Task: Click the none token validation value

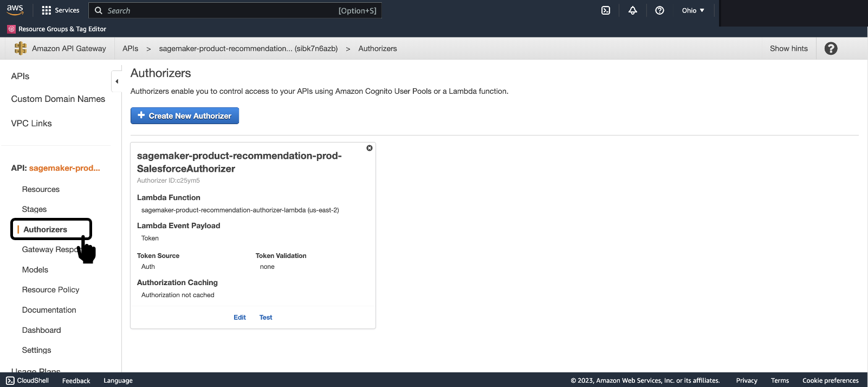Action: tap(267, 266)
